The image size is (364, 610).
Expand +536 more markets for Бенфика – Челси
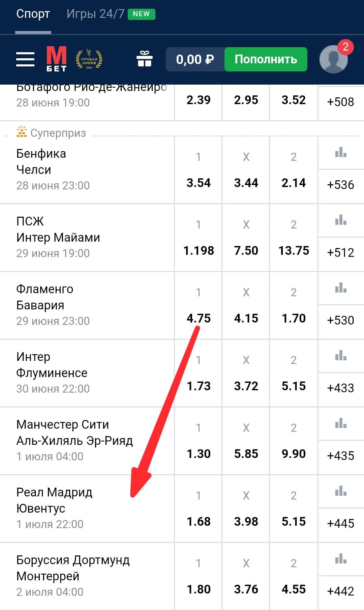(341, 185)
